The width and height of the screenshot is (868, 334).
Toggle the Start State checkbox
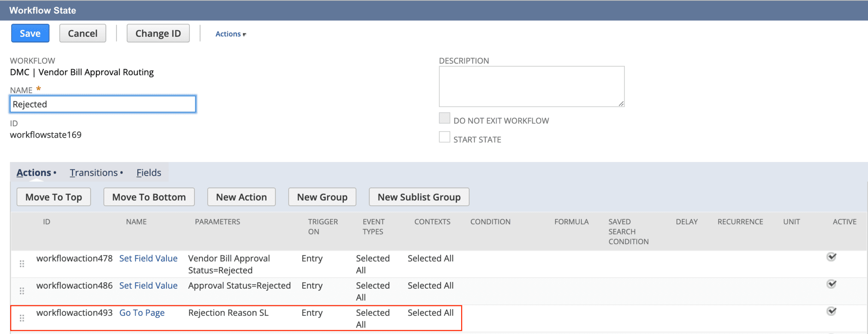pos(445,138)
